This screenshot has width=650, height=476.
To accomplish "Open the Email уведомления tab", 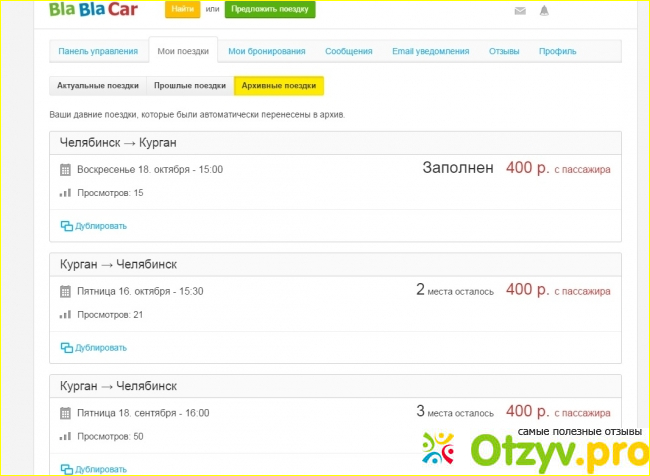I will click(x=430, y=51).
